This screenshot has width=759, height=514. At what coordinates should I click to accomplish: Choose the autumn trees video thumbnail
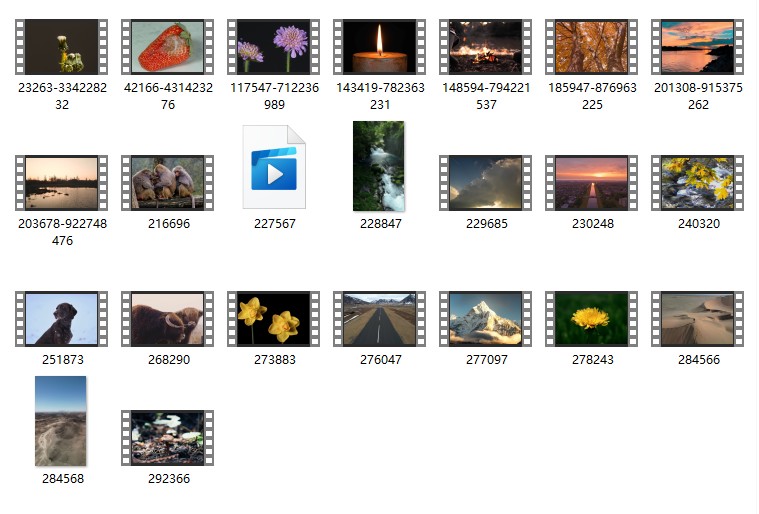(x=591, y=47)
